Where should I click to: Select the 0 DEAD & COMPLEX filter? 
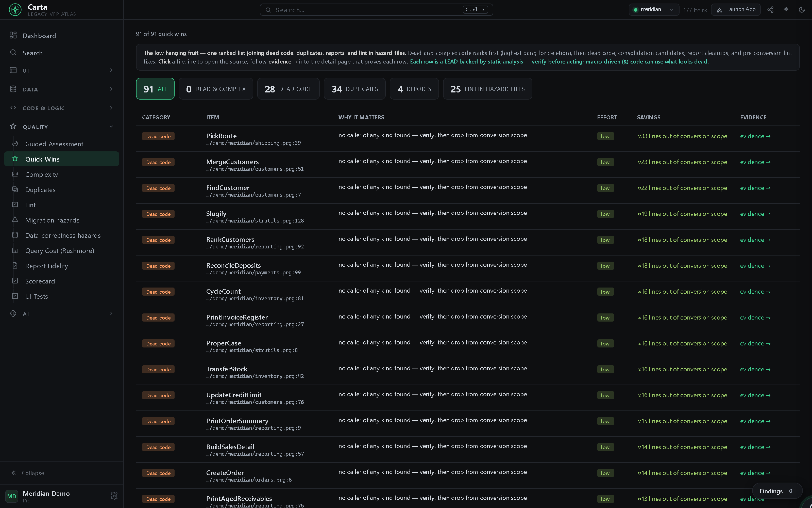(x=216, y=89)
